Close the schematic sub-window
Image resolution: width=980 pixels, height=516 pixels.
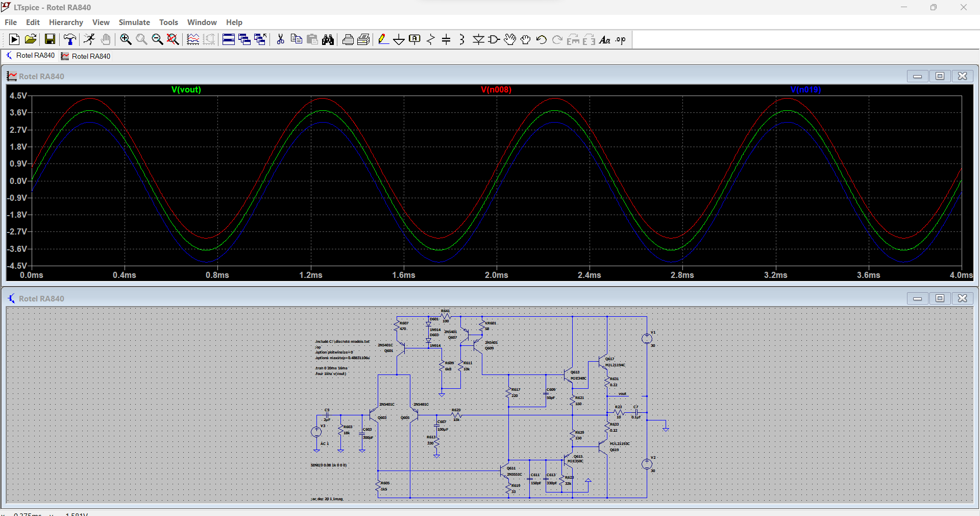click(x=962, y=298)
